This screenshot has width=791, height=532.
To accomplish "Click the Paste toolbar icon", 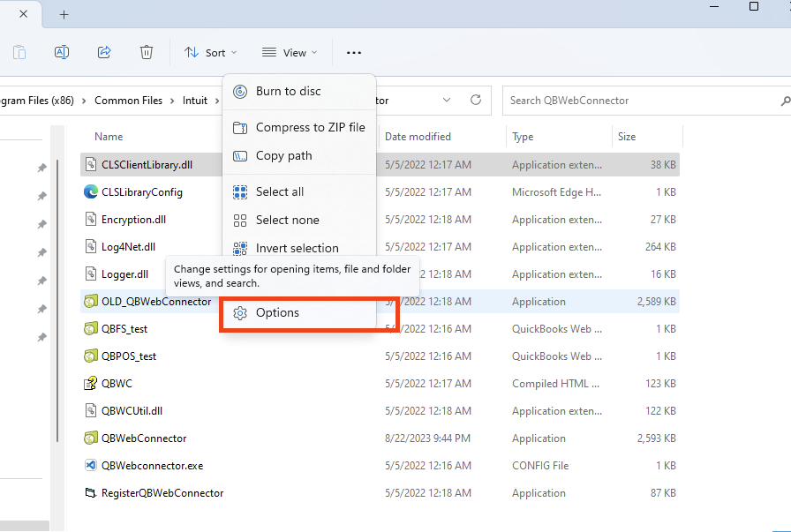I will click(19, 52).
